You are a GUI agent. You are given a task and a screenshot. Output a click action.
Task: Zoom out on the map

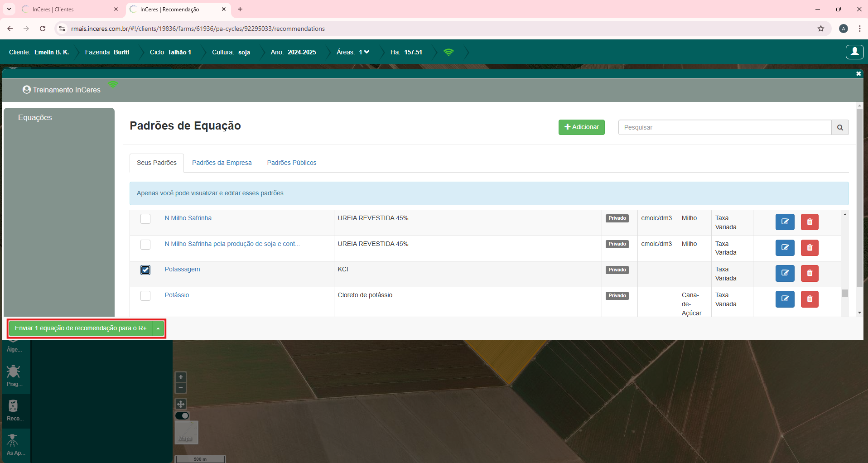(181, 387)
